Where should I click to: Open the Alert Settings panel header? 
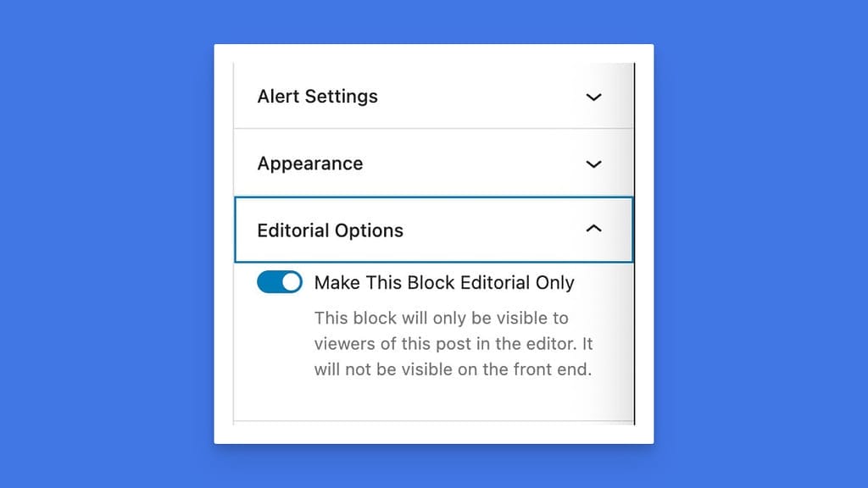(318, 97)
